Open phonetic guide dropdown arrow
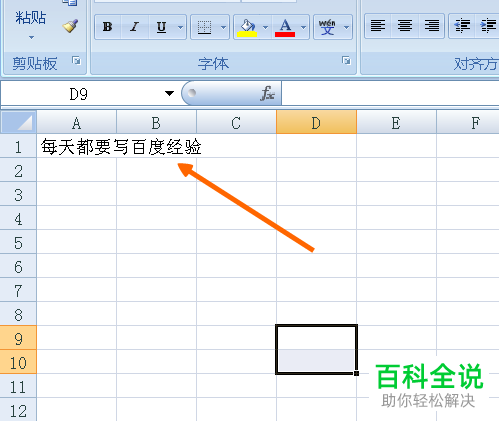499x421 pixels. click(346, 27)
